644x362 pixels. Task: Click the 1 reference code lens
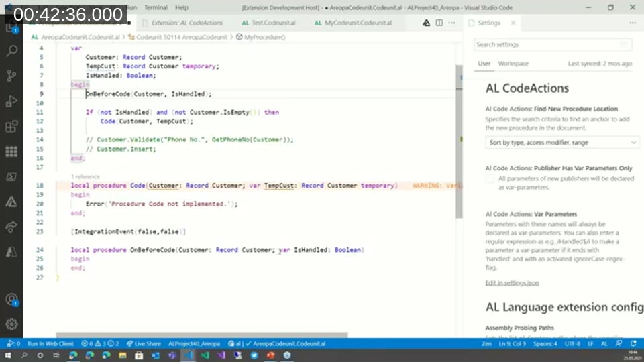[x=85, y=176]
